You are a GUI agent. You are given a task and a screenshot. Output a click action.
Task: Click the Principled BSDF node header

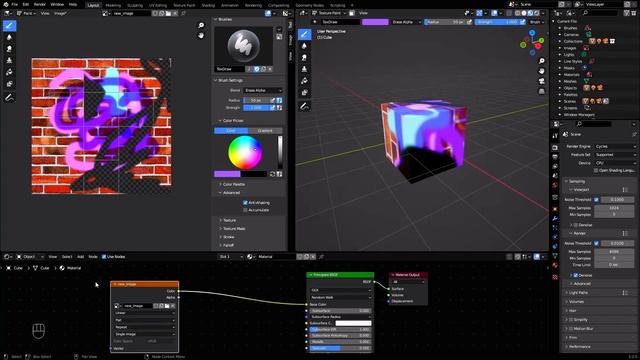pyautogui.click(x=340, y=275)
